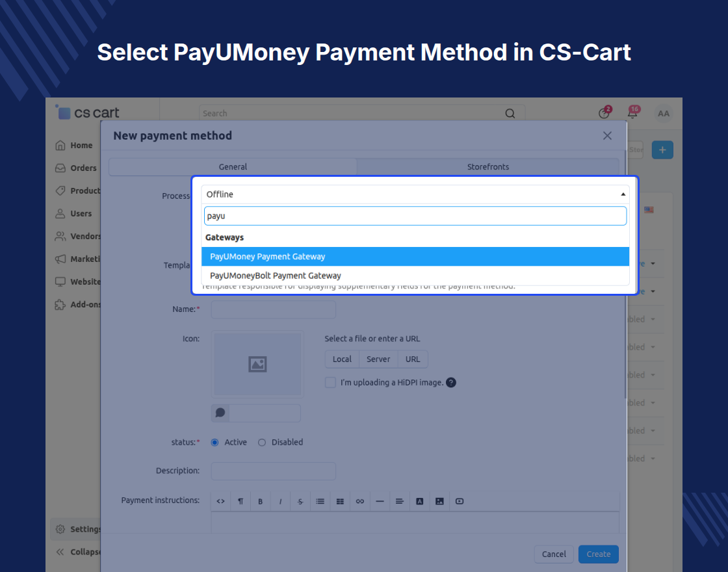Open the HiDPI help question icon
This screenshot has width=728, height=572.
(x=451, y=383)
